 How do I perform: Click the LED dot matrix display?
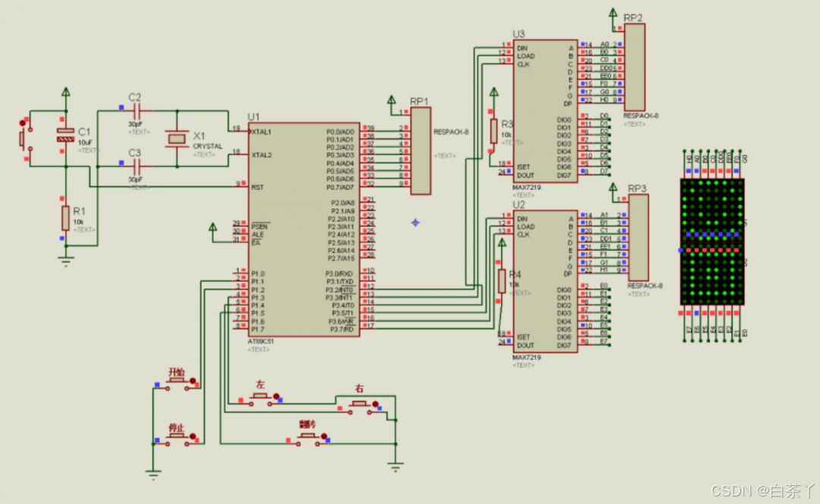pyautogui.click(x=711, y=241)
